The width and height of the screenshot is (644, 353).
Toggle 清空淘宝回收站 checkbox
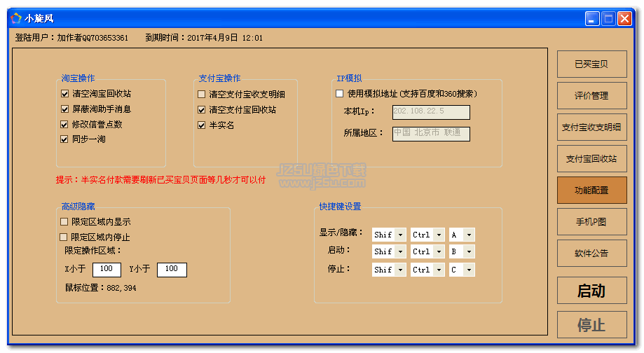click(x=64, y=94)
